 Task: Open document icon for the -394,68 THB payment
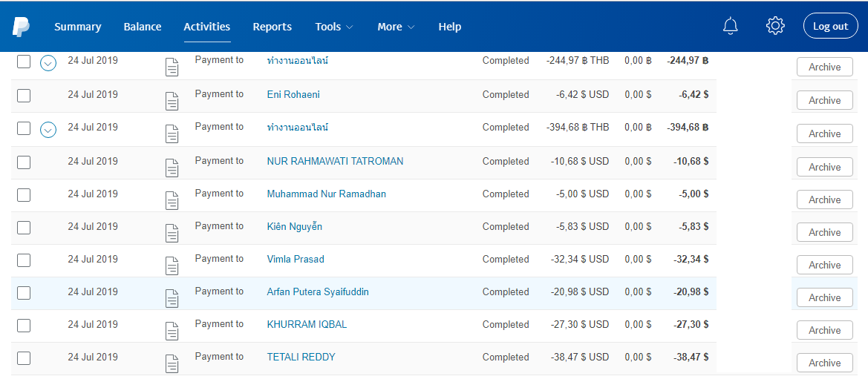point(173,134)
